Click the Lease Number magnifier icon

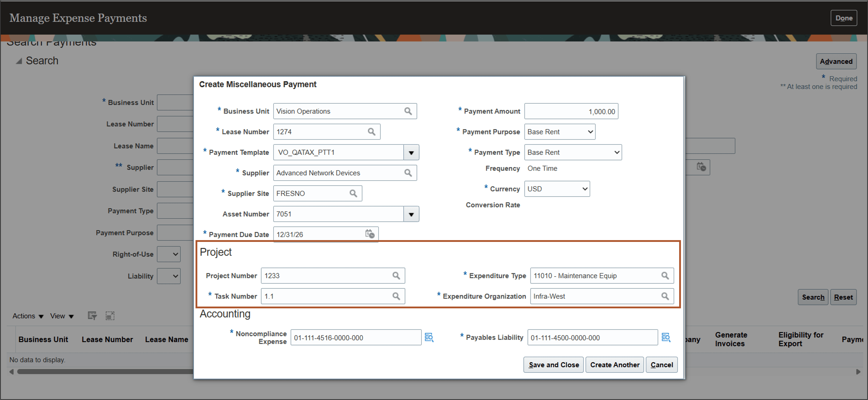372,131
